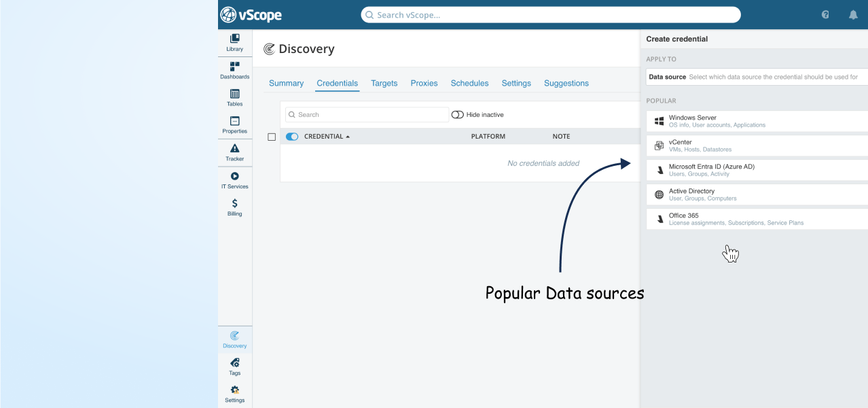Switch to the Schedules tab
The image size is (868, 408).
point(469,83)
